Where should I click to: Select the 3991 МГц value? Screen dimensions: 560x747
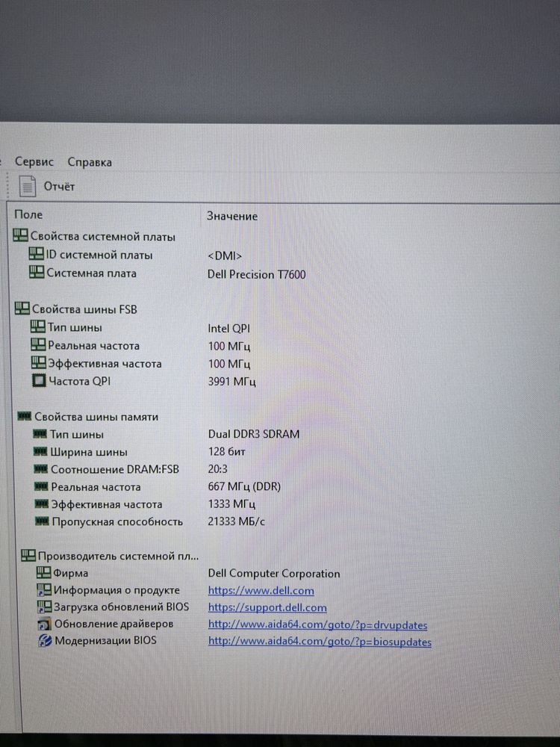232,382
